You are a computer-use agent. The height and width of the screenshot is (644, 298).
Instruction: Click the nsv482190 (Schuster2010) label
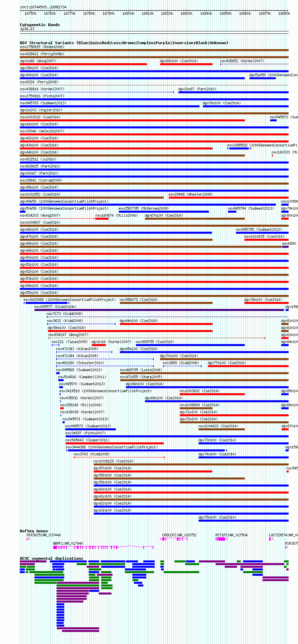pyautogui.click(x=80, y=363)
